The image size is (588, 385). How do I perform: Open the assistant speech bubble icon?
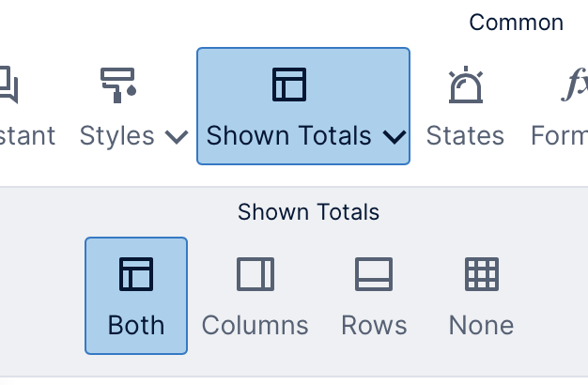[8, 85]
